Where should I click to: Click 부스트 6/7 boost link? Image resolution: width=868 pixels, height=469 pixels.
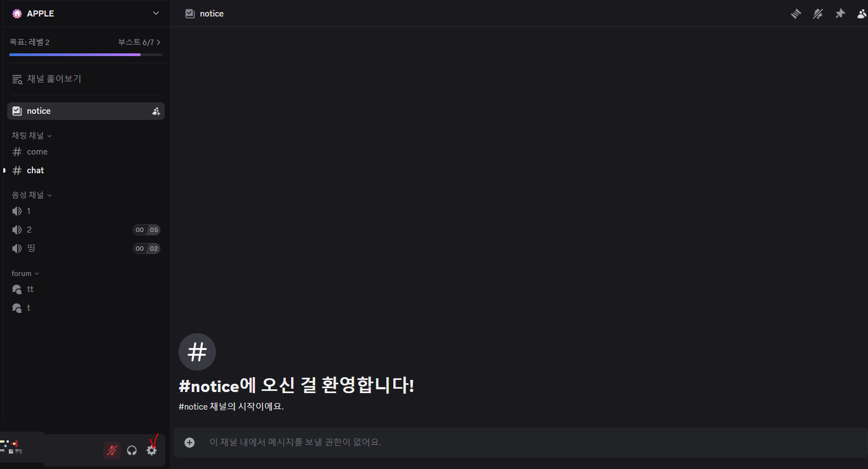coord(140,42)
